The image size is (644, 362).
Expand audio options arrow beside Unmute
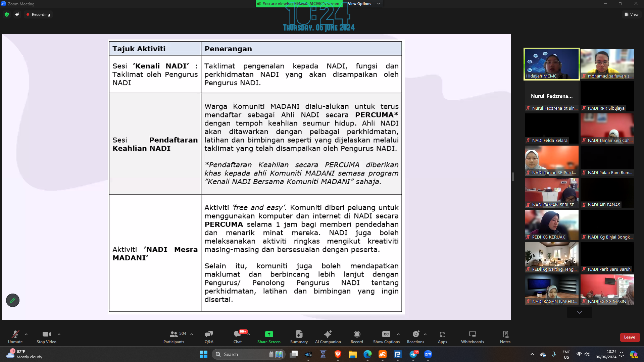point(26,334)
